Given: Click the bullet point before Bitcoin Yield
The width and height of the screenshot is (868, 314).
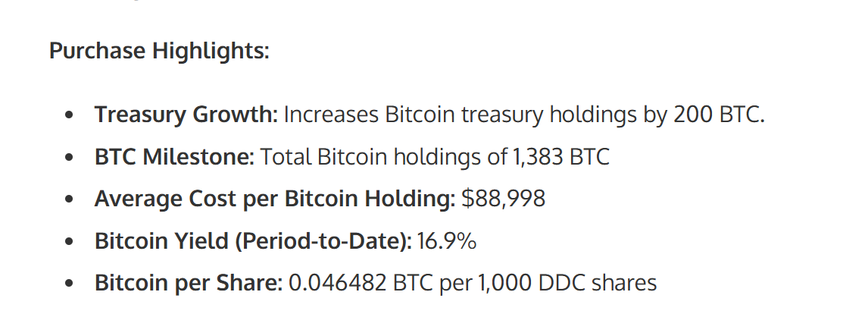Looking at the screenshot, I should [70, 242].
